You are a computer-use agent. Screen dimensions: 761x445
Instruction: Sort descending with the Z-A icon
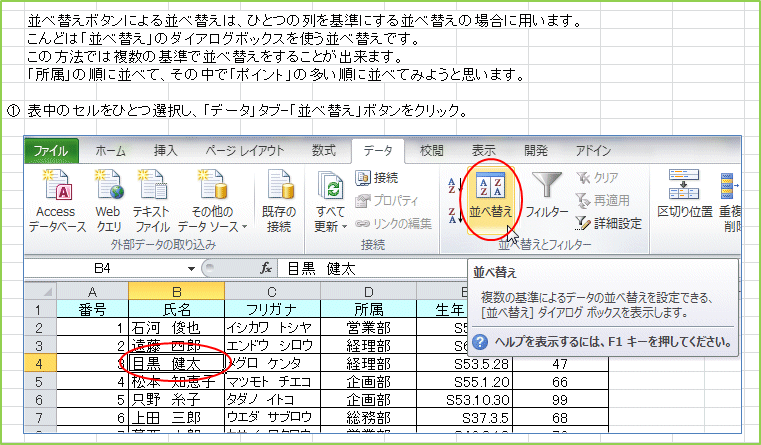pos(454,215)
